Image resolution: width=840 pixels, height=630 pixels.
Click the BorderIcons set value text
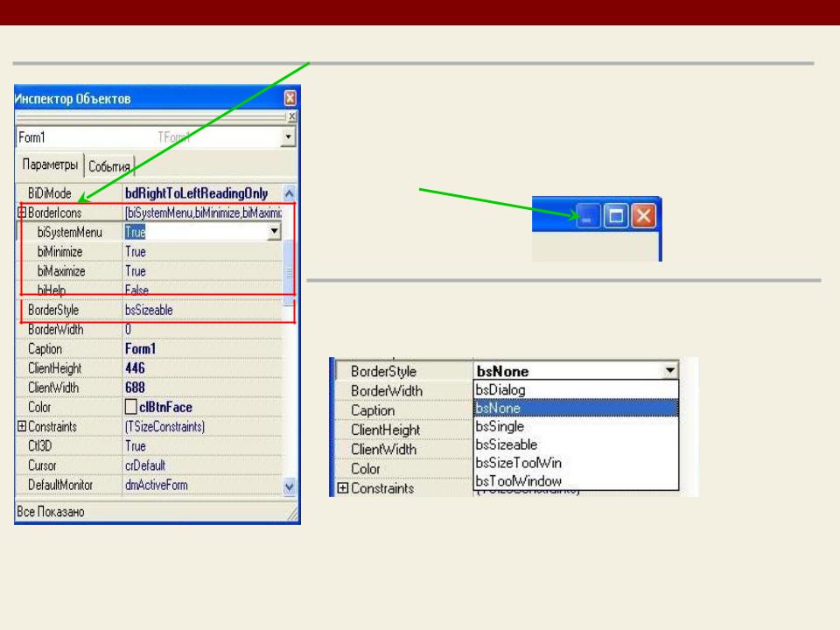pyautogui.click(x=203, y=213)
